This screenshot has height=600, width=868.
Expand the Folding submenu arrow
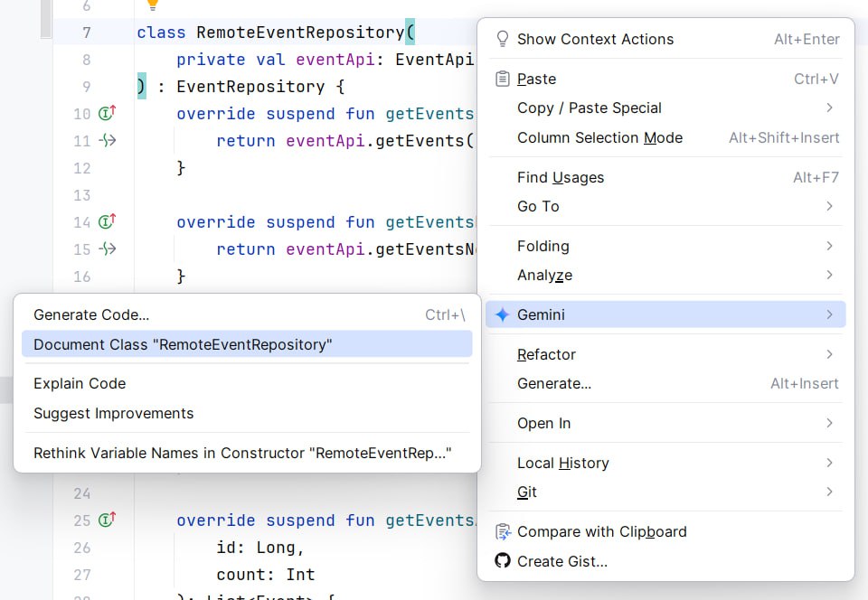pos(829,246)
